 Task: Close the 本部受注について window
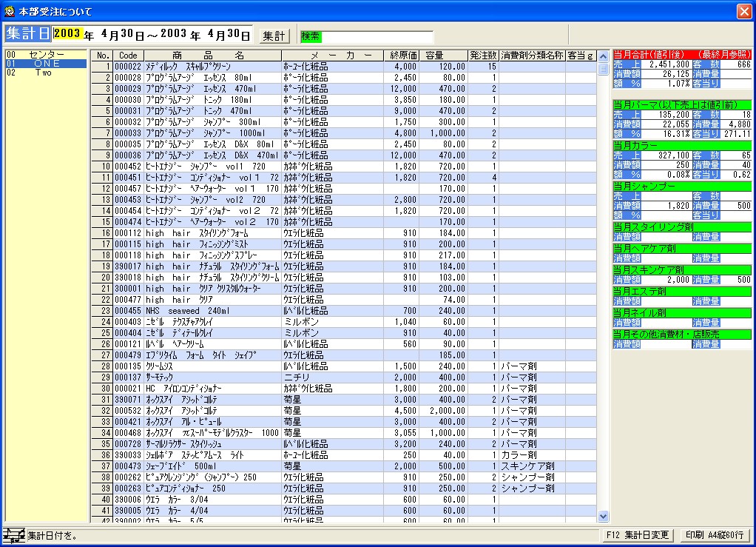click(744, 11)
